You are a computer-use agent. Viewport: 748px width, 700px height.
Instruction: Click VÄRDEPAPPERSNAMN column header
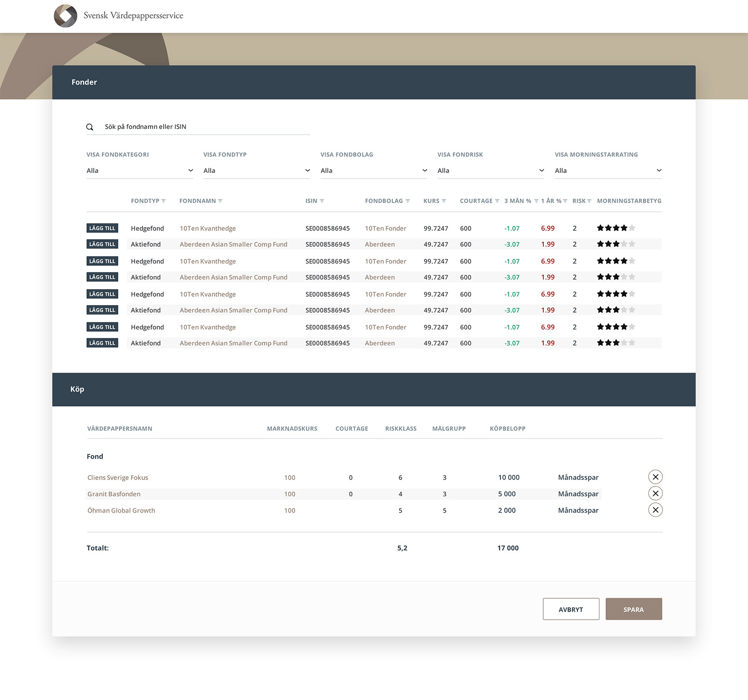click(120, 429)
